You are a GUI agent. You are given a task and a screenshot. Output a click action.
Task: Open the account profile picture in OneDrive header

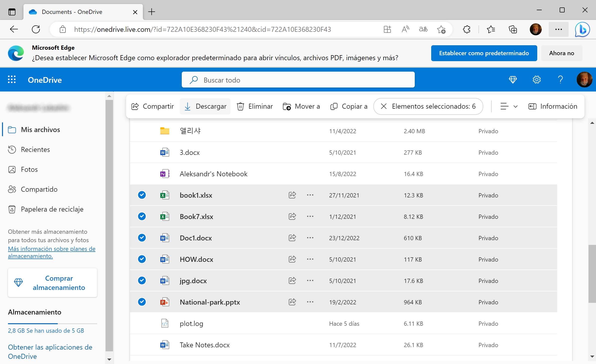point(584,80)
